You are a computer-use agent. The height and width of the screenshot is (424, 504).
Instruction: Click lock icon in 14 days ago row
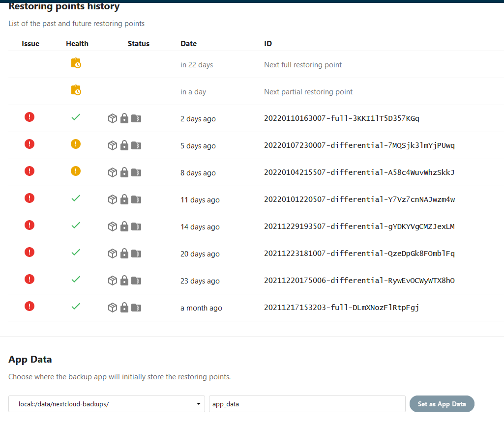(124, 226)
